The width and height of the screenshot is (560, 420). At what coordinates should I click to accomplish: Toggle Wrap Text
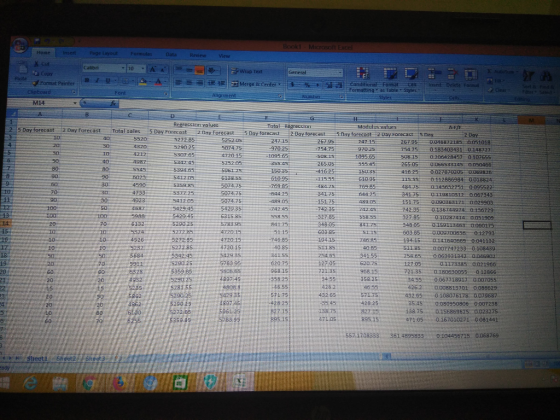(247, 71)
